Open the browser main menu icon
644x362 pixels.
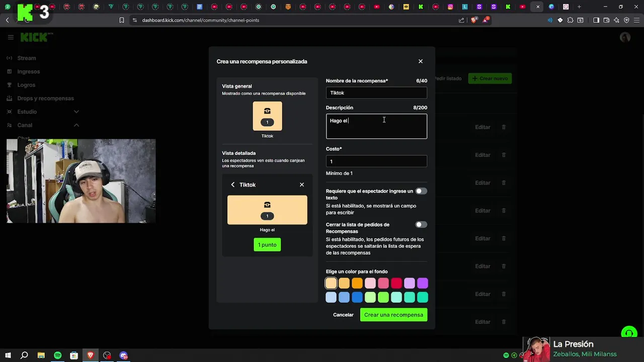tap(636, 20)
